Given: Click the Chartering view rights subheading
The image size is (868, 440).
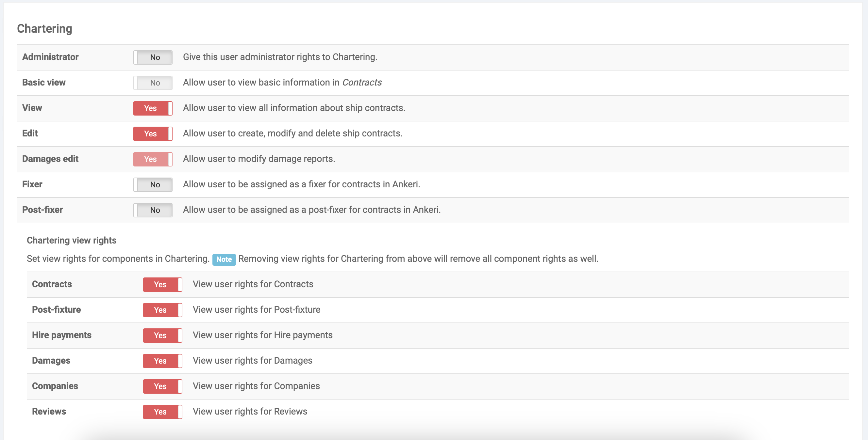Looking at the screenshot, I should click(x=72, y=240).
